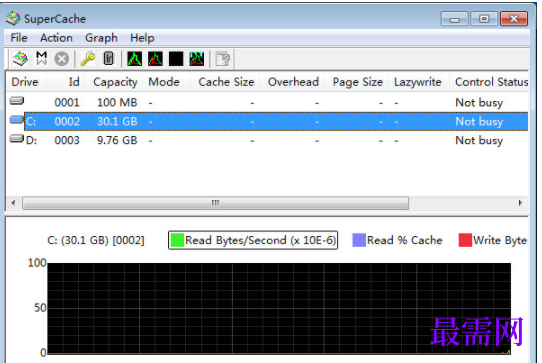Click the second green-red graph toolbar icon

tap(155, 59)
